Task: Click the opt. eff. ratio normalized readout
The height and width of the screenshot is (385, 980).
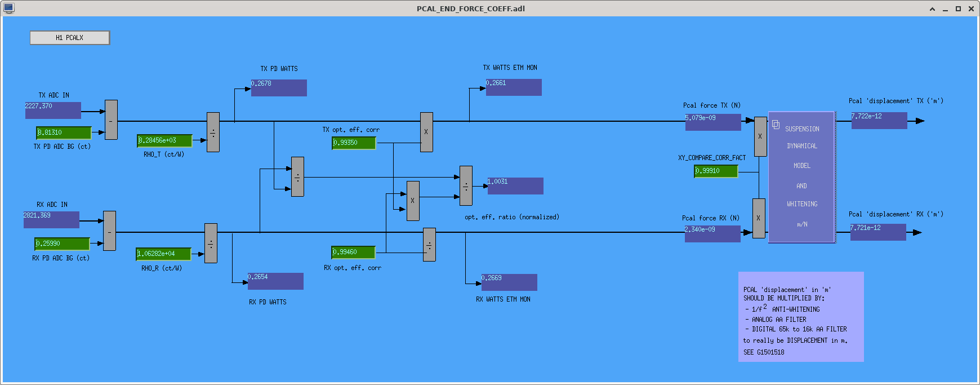Action: pos(515,186)
